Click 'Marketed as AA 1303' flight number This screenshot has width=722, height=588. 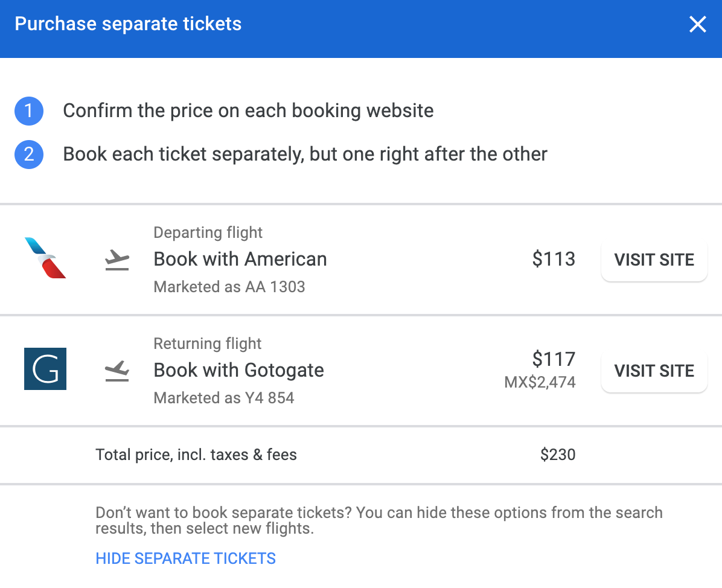(229, 287)
